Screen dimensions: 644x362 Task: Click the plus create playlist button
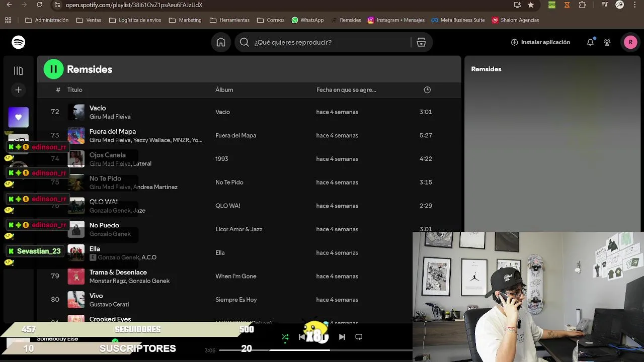(19, 90)
